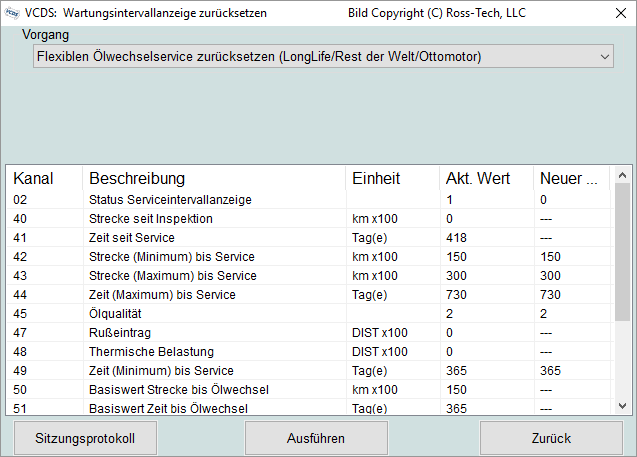Click the Einheit column header
Screen dimensions: 637x457
376,179
